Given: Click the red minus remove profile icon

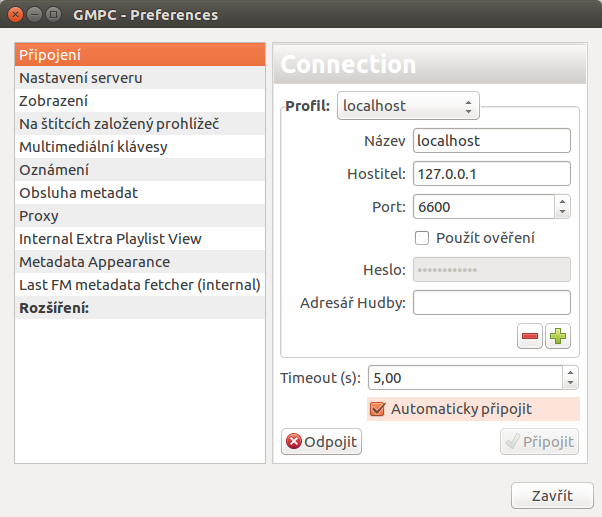Looking at the screenshot, I should [x=529, y=336].
